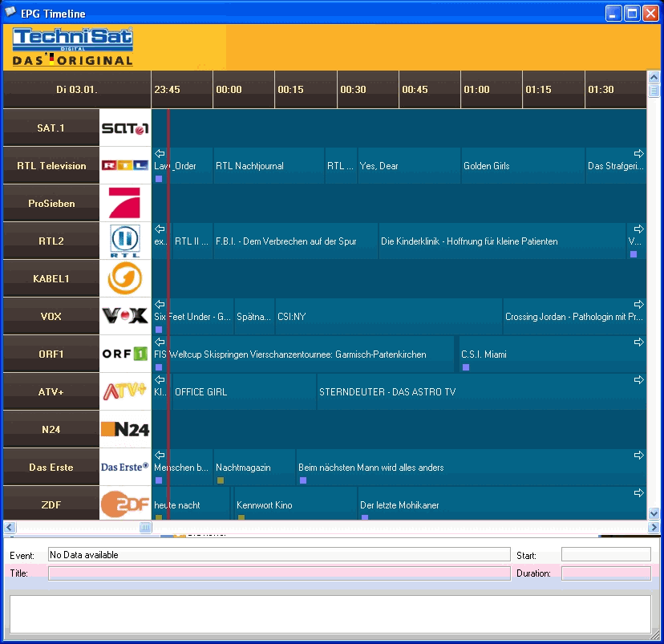Select Die Kinderklinik programme on RTL2
Image resolution: width=664 pixels, height=644 pixels.
(502, 241)
